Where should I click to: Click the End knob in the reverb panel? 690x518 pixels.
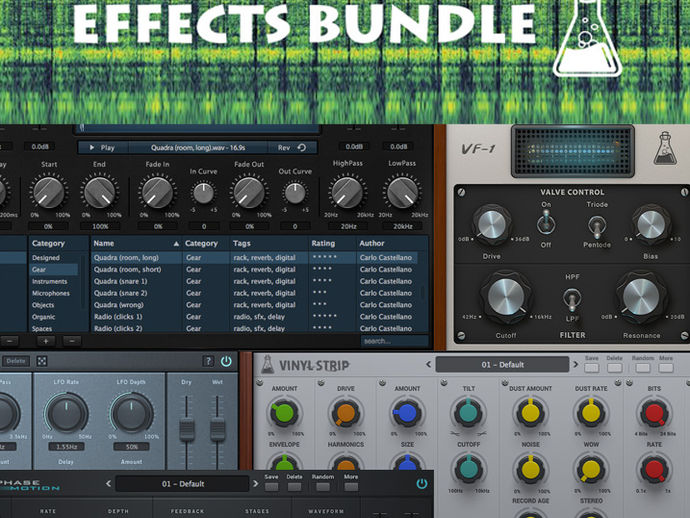100,193
